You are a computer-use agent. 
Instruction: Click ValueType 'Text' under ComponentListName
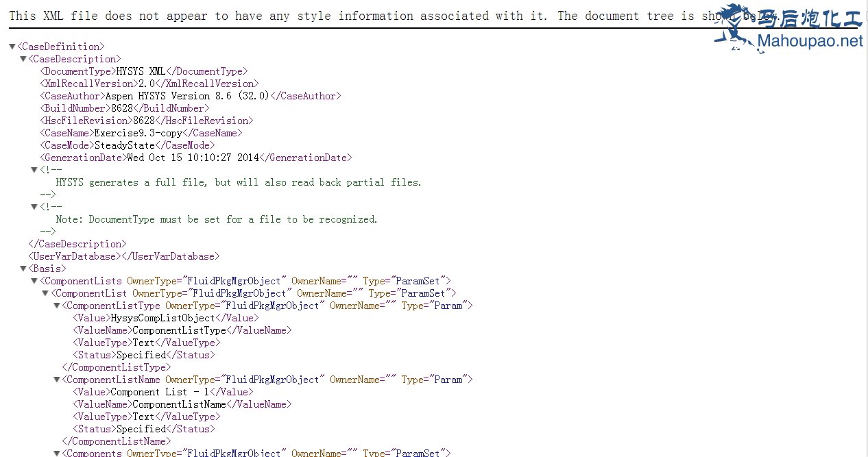(147, 417)
